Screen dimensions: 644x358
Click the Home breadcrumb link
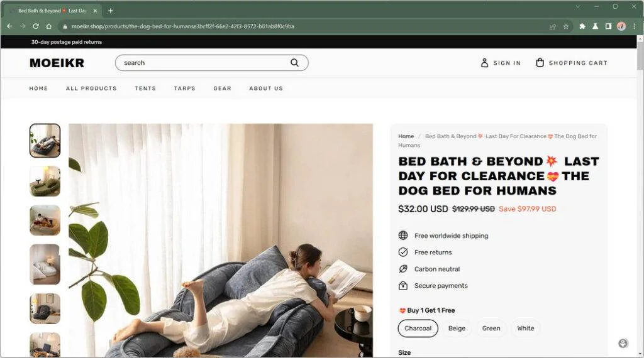pos(406,136)
